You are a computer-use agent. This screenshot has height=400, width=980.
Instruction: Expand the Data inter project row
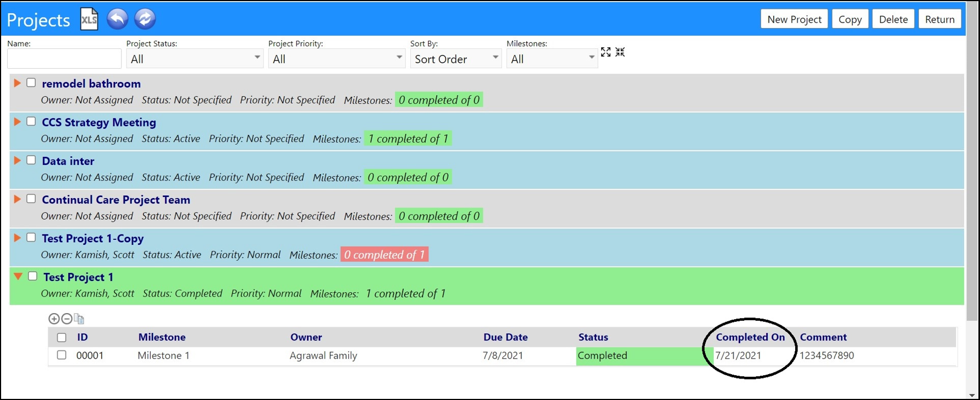coord(18,160)
